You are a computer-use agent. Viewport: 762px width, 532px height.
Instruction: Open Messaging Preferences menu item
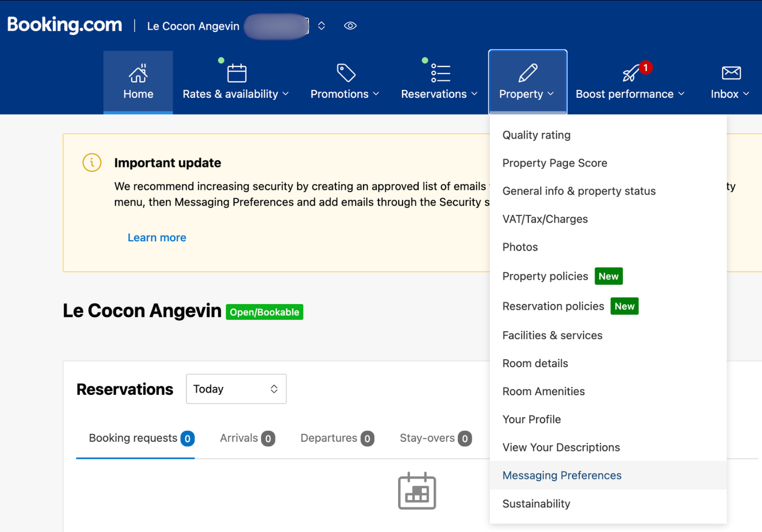[x=608, y=475]
